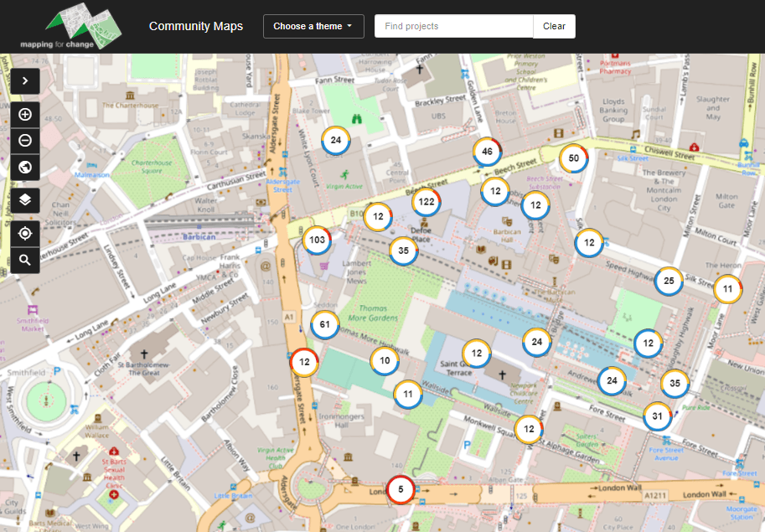
Task: Zoom in on the map
Action: tap(25, 115)
